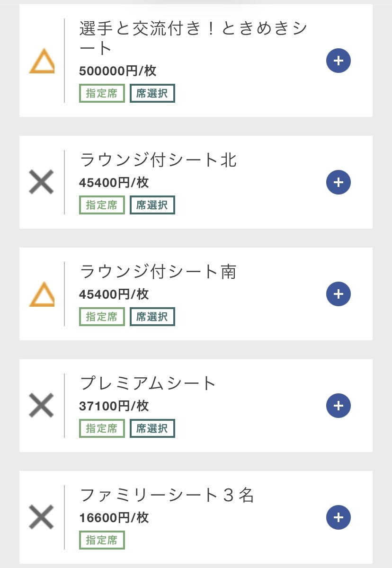Click 16600円/枚 price text
The width and height of the screenshot is (392, 568).
pos(114,517)
